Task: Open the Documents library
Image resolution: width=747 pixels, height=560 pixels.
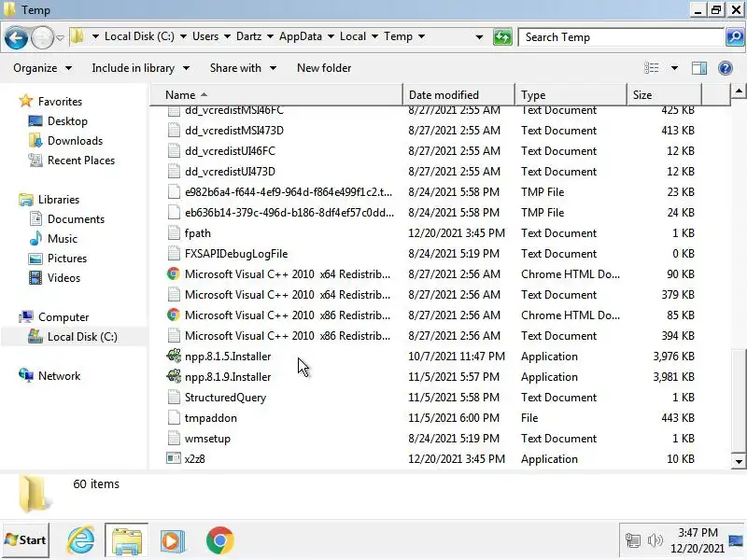Action: pyautogui.click(x=76, y=219)
